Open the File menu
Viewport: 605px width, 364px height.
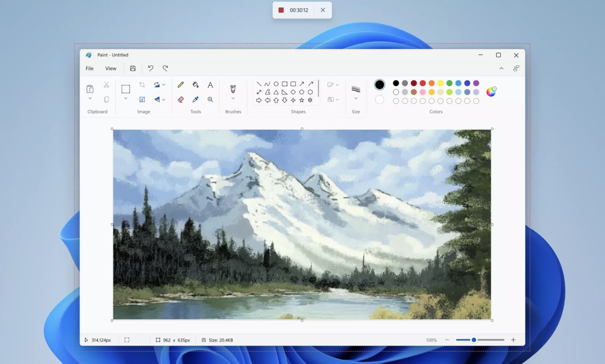(90, 68)
